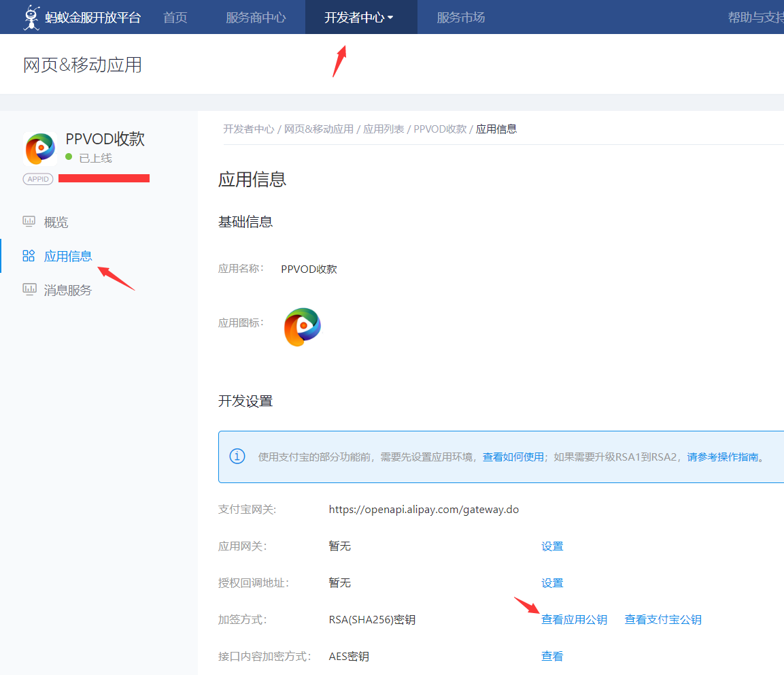
Task: Click breadcrumb link 开发者中心
Action: pos(248,129)
